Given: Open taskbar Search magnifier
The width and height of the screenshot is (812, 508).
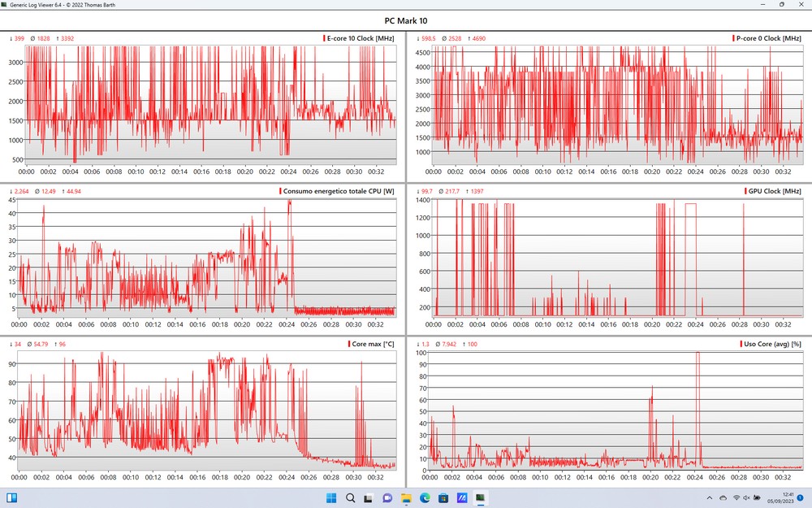Looking at the screenshot, I should [350, 498].
